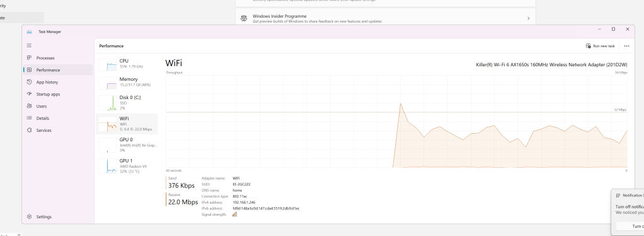Click the SSID value EE-2GC2Z2

click(x=241, y=184)
